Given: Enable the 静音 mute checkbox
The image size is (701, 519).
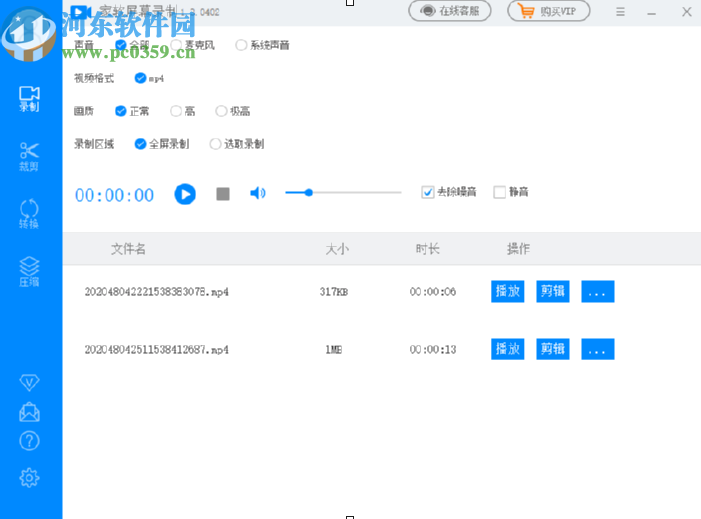Looking at the screenshot, I should tap(500, 192).
